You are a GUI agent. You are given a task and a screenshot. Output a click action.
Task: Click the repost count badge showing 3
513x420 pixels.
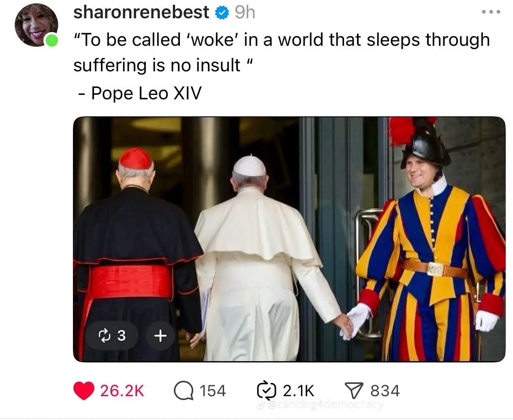[x=112, y=335]
